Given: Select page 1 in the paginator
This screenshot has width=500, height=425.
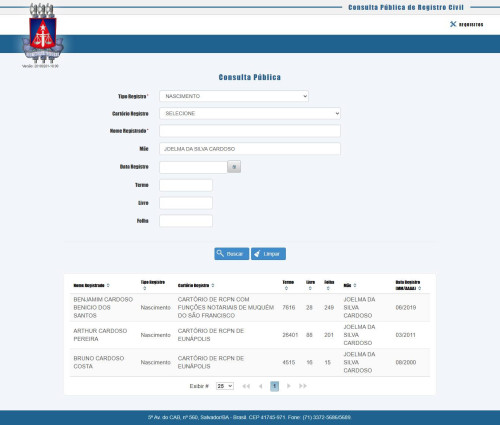Looking at the screenshot, I should pos(274,386).
